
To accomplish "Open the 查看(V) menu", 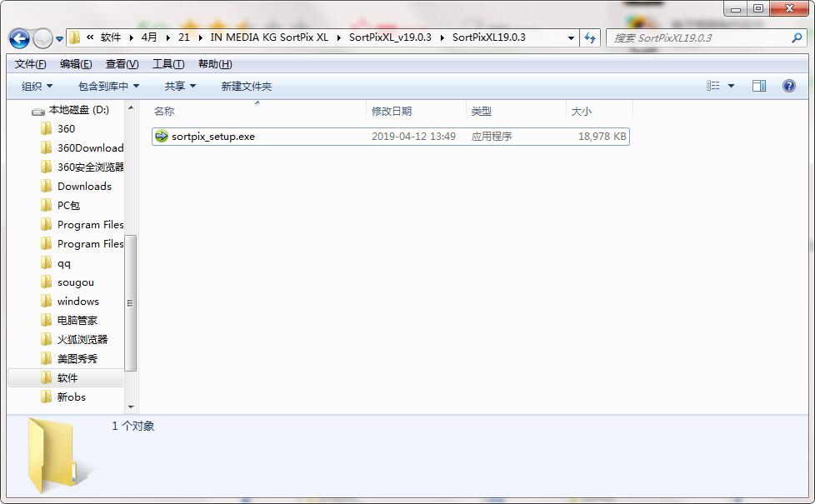I will (x=122, y=64).
